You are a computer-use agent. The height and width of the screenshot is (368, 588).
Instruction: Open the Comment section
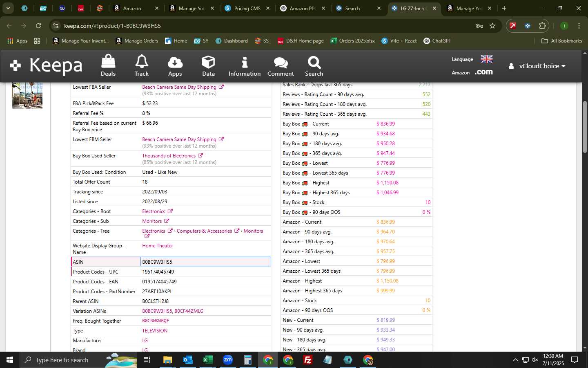click(281, 65)
